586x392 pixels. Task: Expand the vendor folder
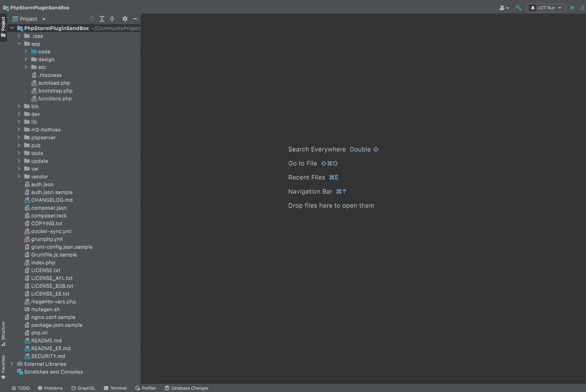tap(19, 176)
